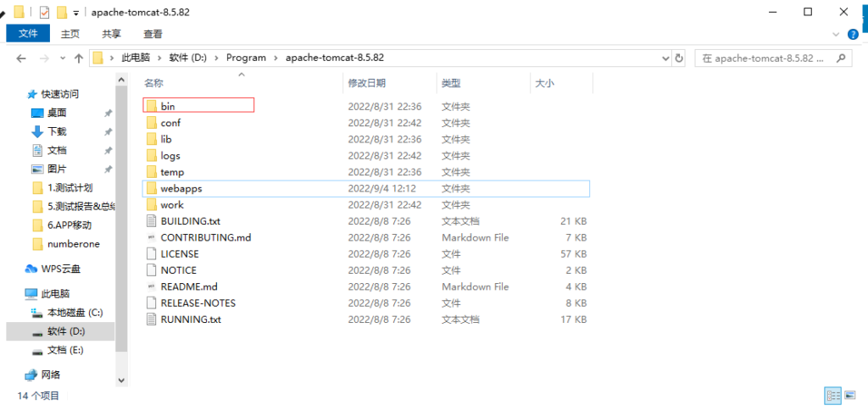868x411 pixels.
Task: Click the refresh icon beside the address bar
Action: point(679,58)
